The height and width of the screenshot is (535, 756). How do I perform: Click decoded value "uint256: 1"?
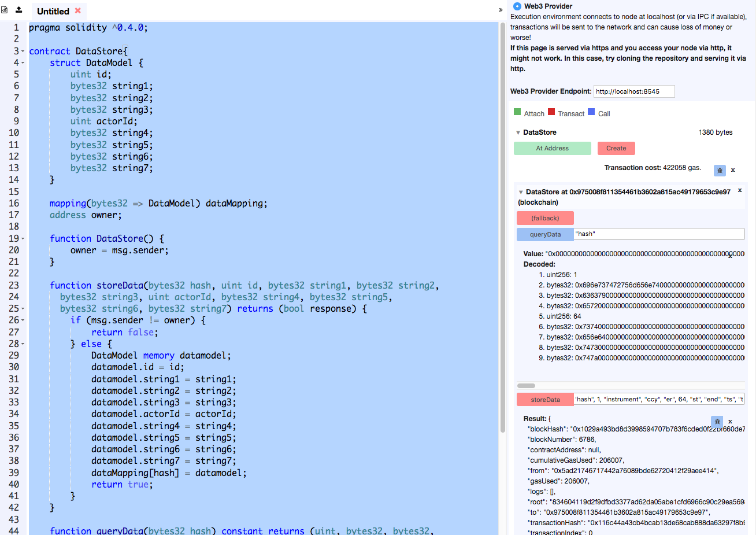[562, 275]
